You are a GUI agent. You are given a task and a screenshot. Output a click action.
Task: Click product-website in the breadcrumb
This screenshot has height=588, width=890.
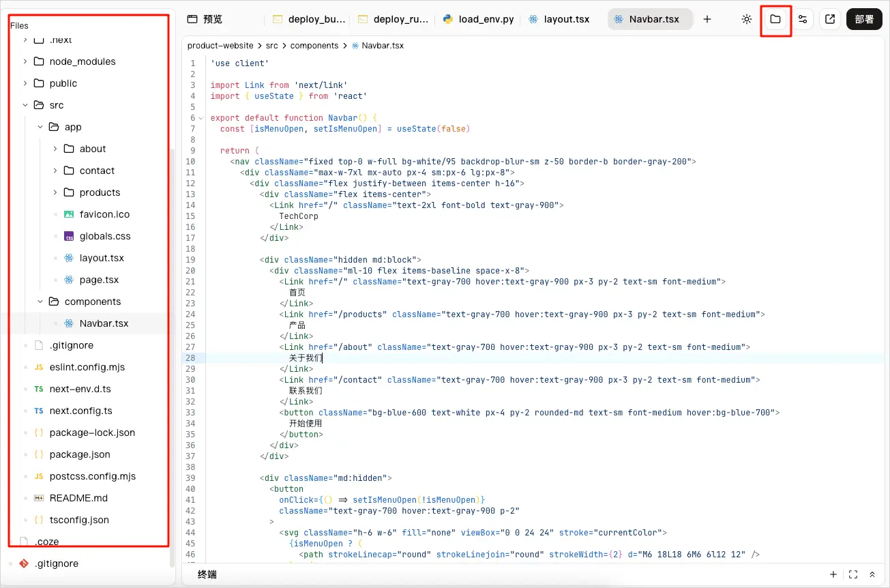tap(220, 46)
